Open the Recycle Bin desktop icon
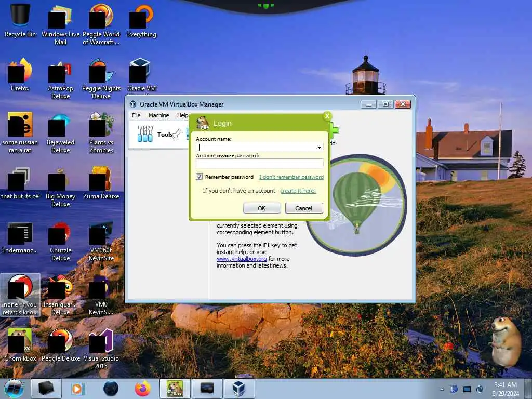This screenshot has width=532, height=399. [20, 20]
